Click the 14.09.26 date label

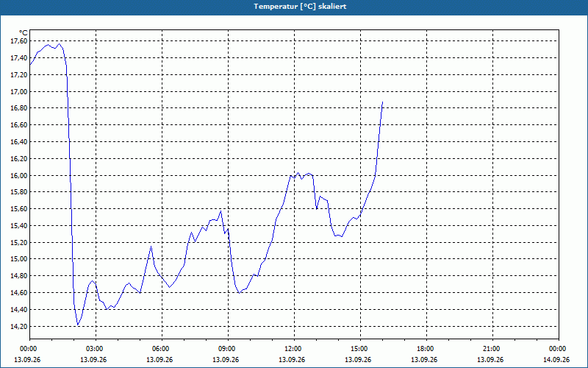[556, 359]
